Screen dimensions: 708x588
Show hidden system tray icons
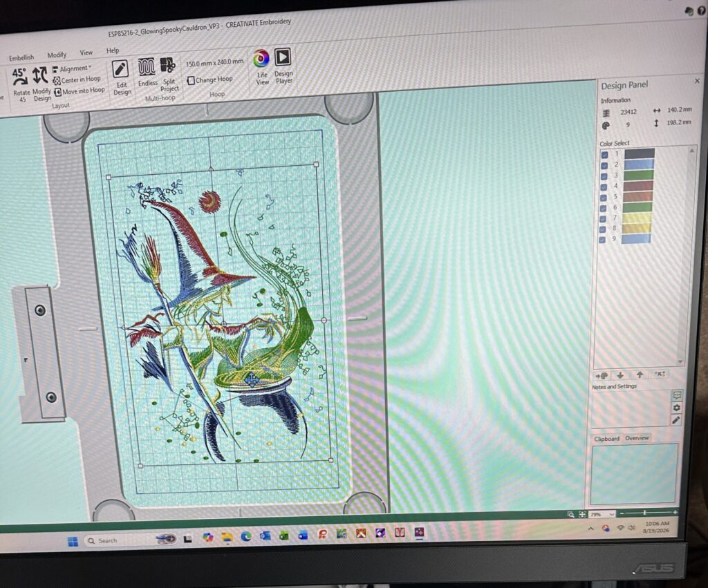coord(591,529)
